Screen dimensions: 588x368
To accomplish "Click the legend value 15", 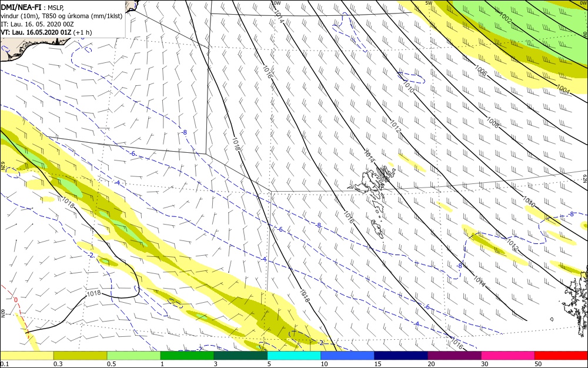I will pos(377,364).
